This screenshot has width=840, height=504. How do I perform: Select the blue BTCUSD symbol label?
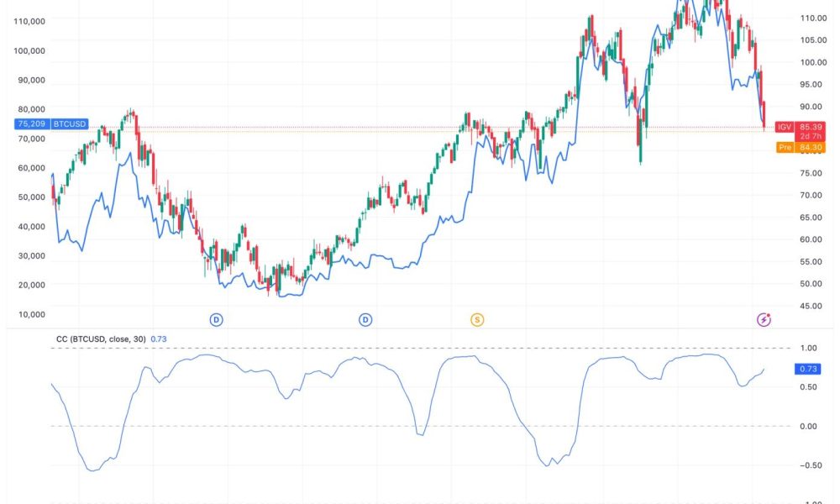pos(69,123)
